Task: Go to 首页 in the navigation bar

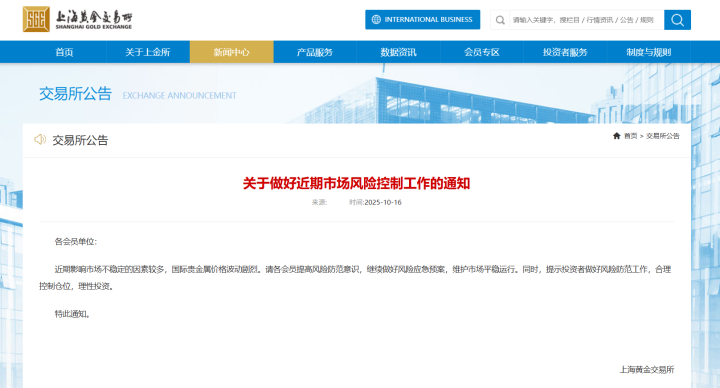Action: tap(64, 52)
